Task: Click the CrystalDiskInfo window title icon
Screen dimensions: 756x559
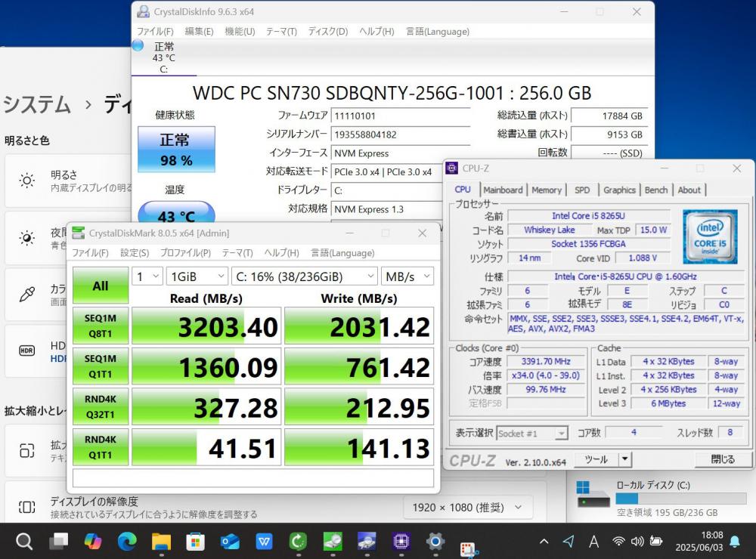Action: pos(143,11)
